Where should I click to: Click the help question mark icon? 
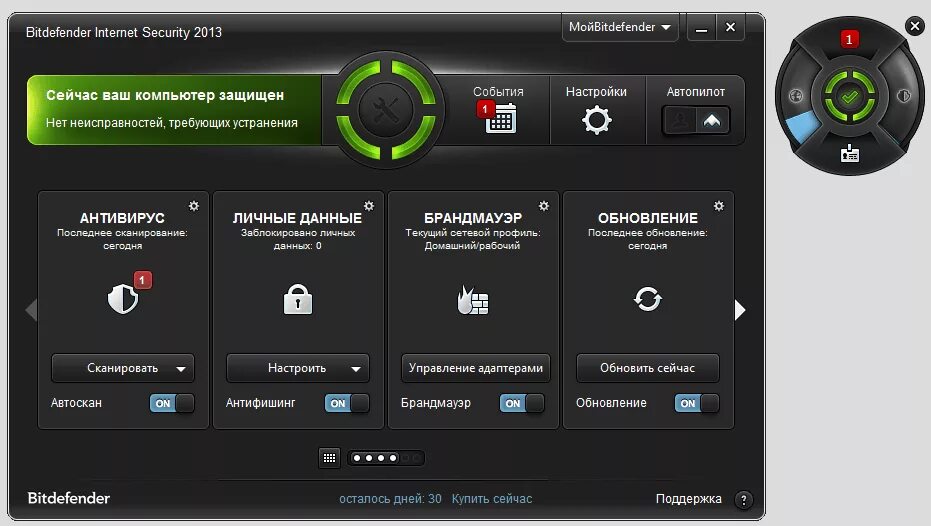[x=743, y=500]
